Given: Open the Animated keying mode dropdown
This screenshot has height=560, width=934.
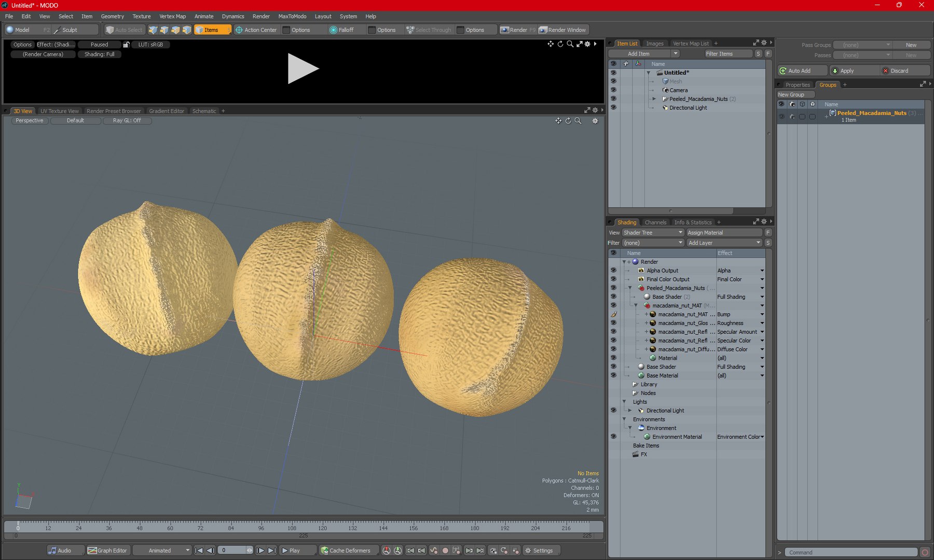Looking at the screenshot, I should tap(162, 550).
